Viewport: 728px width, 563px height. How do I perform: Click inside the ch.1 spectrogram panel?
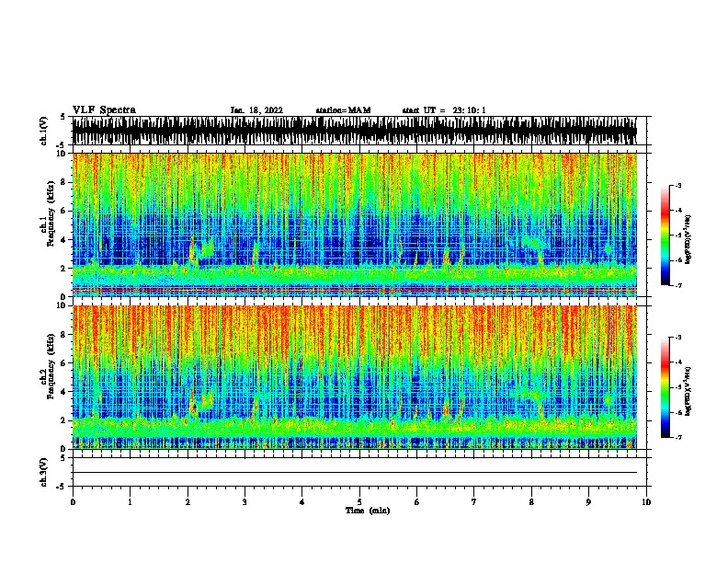(x=355, y=224)
